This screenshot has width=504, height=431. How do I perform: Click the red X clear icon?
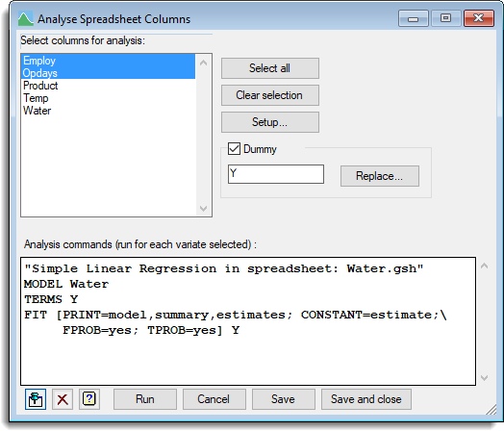(63, 399)
